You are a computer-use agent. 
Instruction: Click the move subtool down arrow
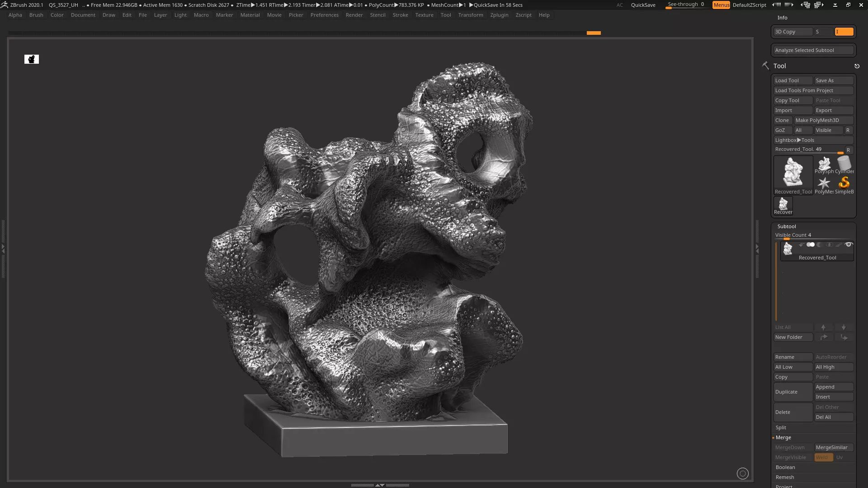click(844, 327)
